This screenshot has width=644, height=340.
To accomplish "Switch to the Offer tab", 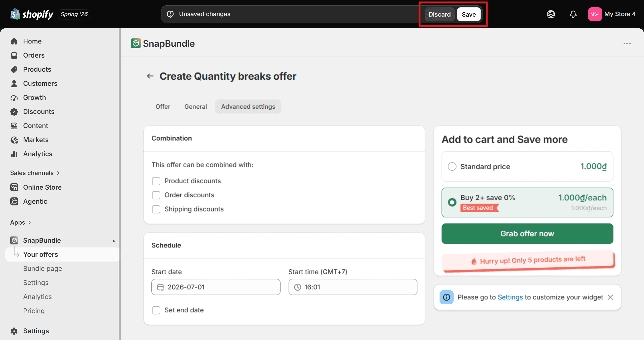I will coord(163,107).
